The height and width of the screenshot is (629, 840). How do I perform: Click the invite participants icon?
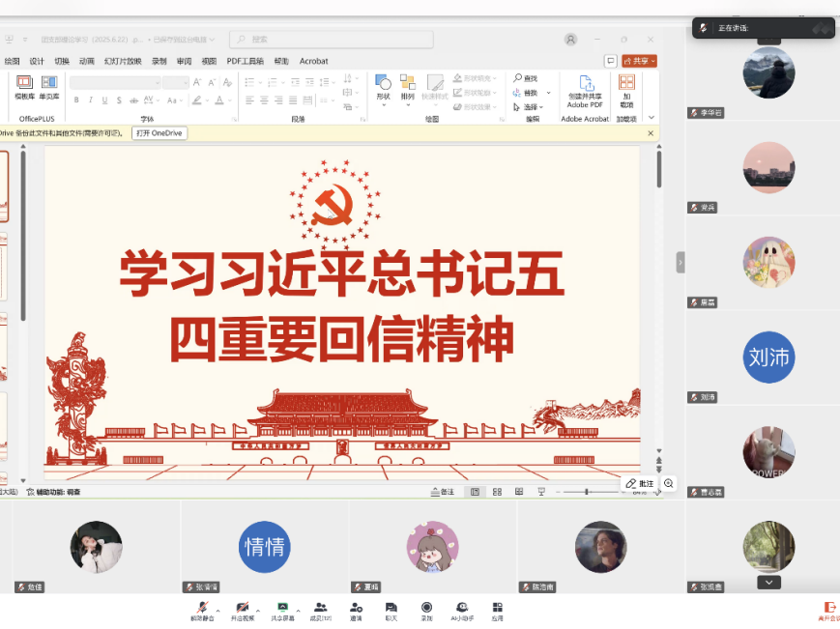(x=356, y=608)
